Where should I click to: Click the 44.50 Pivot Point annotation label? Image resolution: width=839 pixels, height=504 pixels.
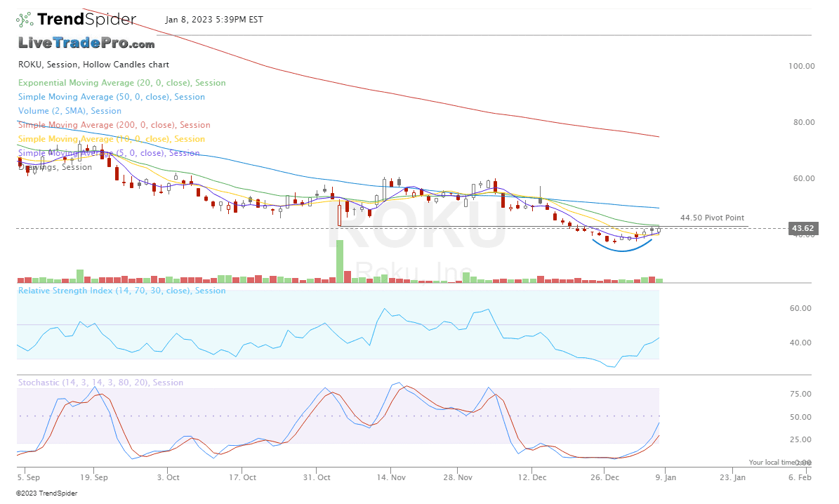pos(712,218)
